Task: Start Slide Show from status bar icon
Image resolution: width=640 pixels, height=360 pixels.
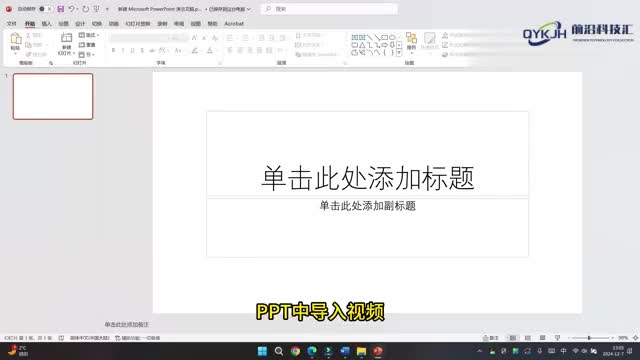Action: [558, 338]
